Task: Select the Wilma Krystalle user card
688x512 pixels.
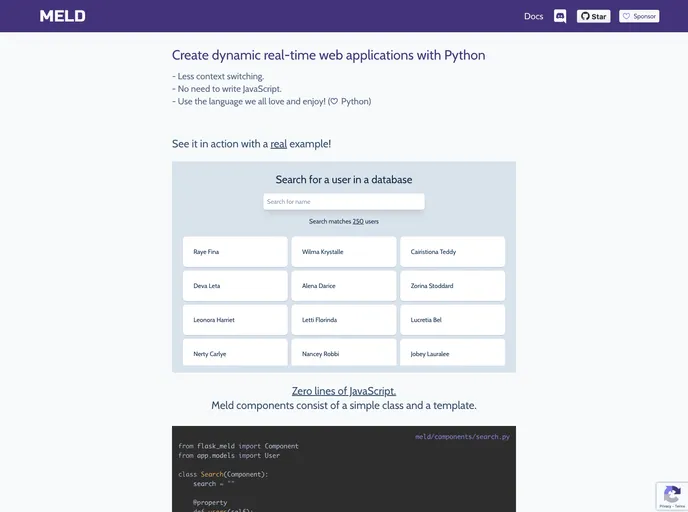Action: point(344,252)
